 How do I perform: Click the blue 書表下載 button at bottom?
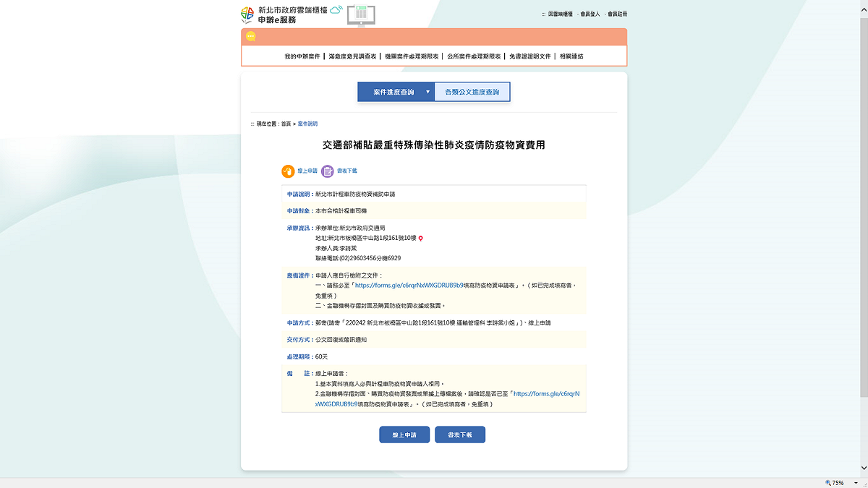point(460,435)
